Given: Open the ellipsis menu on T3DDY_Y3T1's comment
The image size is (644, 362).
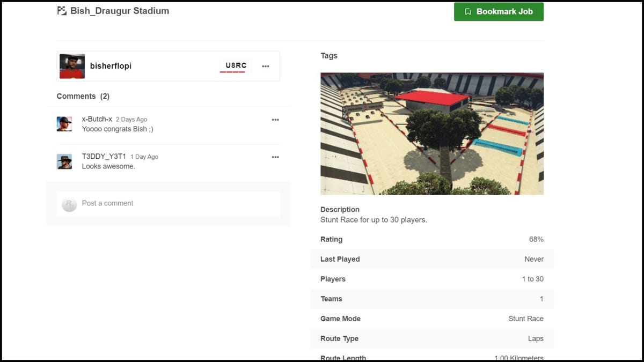Looking at the screenshot, I should (275, 157).
